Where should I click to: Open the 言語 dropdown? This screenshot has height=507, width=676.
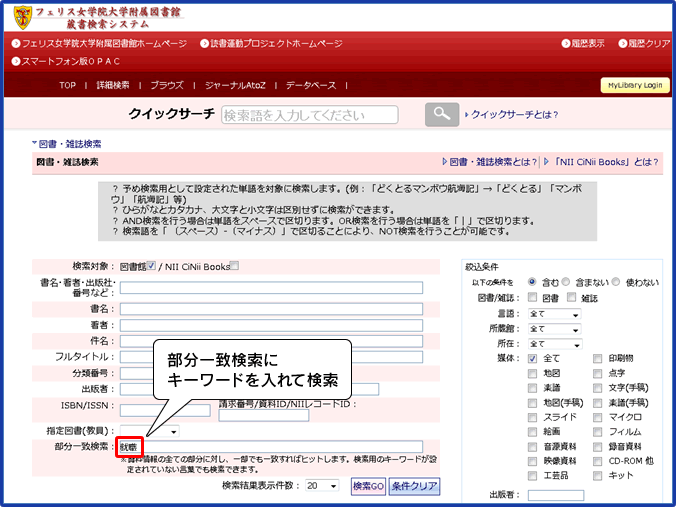click(554, 314)
